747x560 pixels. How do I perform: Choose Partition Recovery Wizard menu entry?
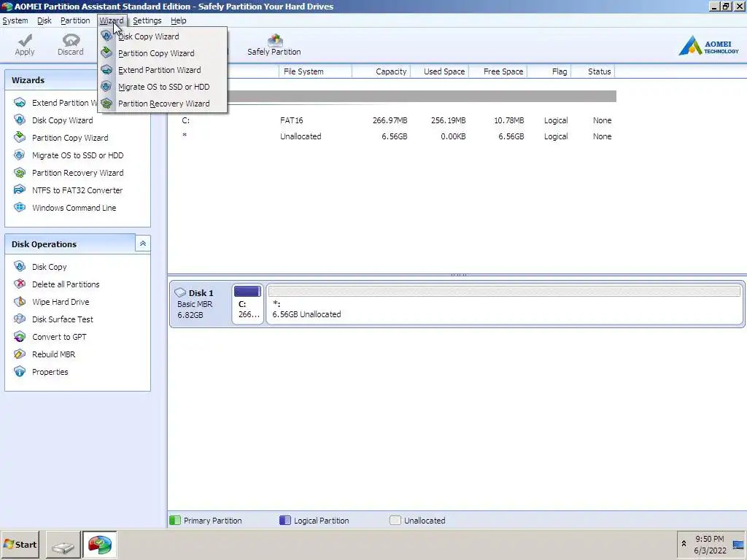(x=163, y=104)
